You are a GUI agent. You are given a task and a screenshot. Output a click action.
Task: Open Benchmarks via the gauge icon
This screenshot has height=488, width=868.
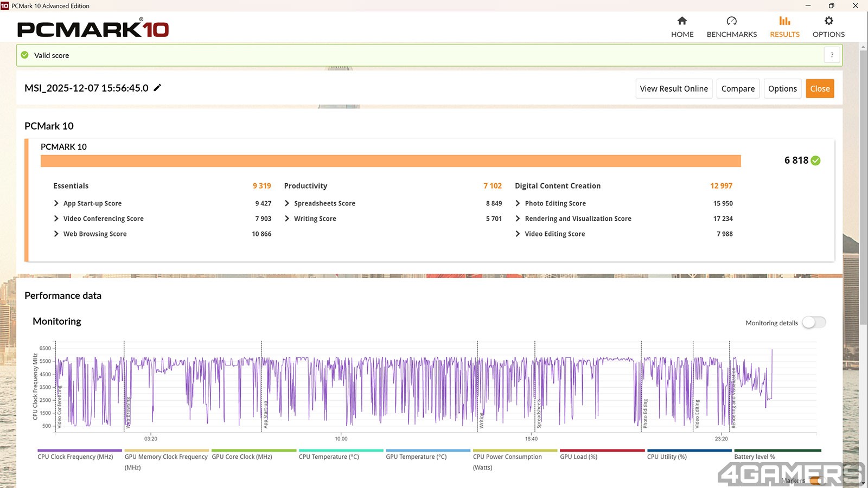[731, 21]
